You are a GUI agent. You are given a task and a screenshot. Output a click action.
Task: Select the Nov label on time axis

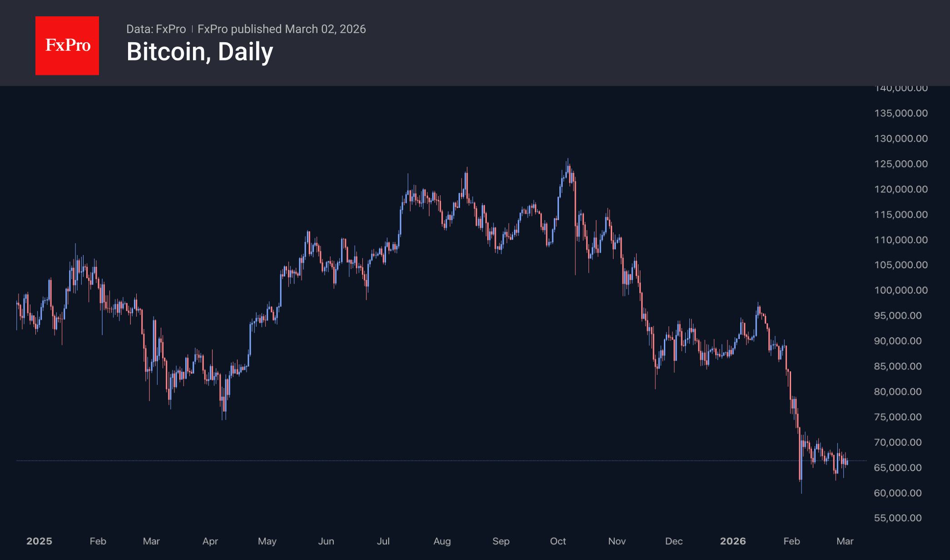[x=617, y=541]
